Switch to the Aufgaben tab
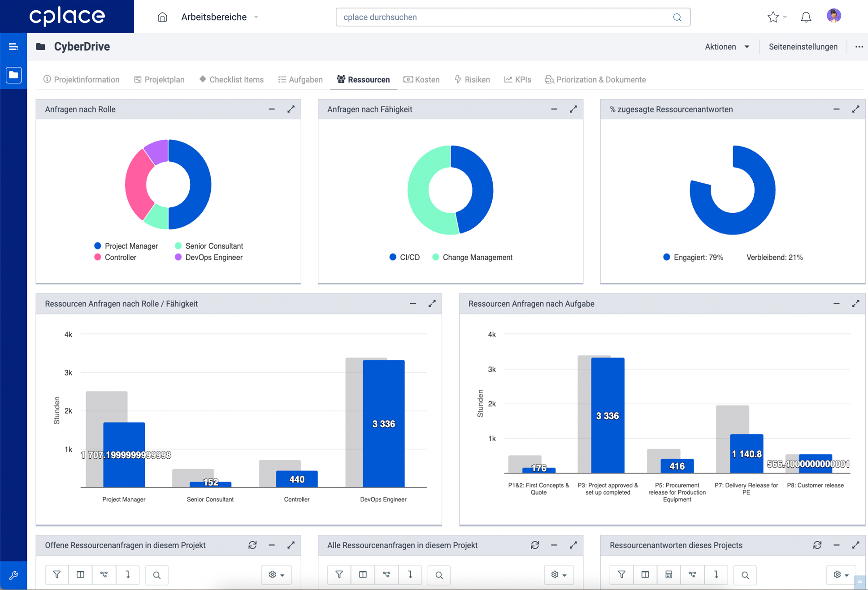868x590 pixels. tap(300, 79)
